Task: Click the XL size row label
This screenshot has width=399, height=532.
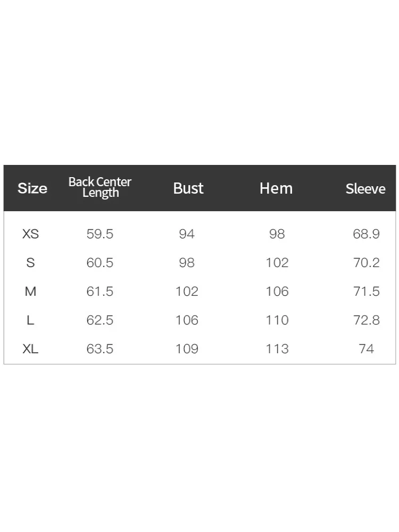Action: point(30,349)
